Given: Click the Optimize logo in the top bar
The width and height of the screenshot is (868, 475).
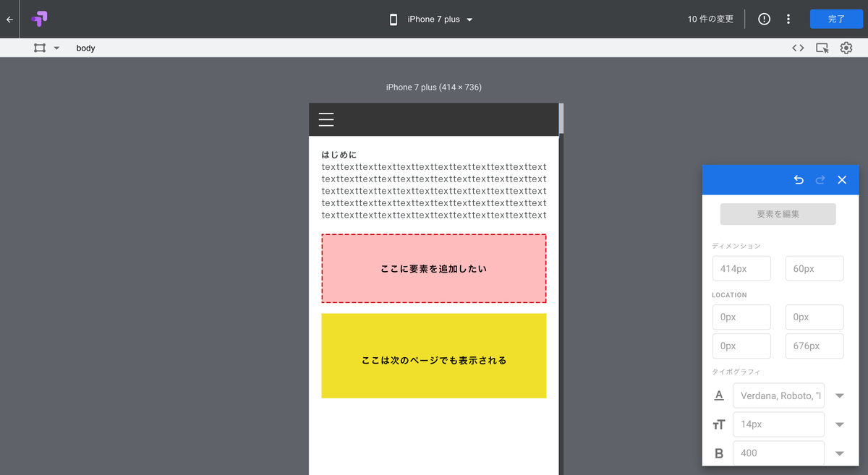Looking at the screenshot, I should [x=39, y=19].
